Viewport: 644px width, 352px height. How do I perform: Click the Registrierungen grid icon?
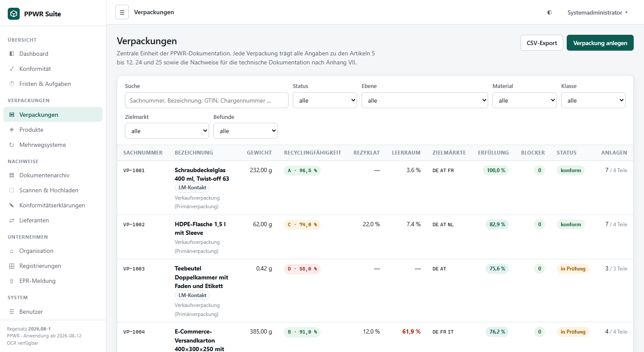[12, 266]
